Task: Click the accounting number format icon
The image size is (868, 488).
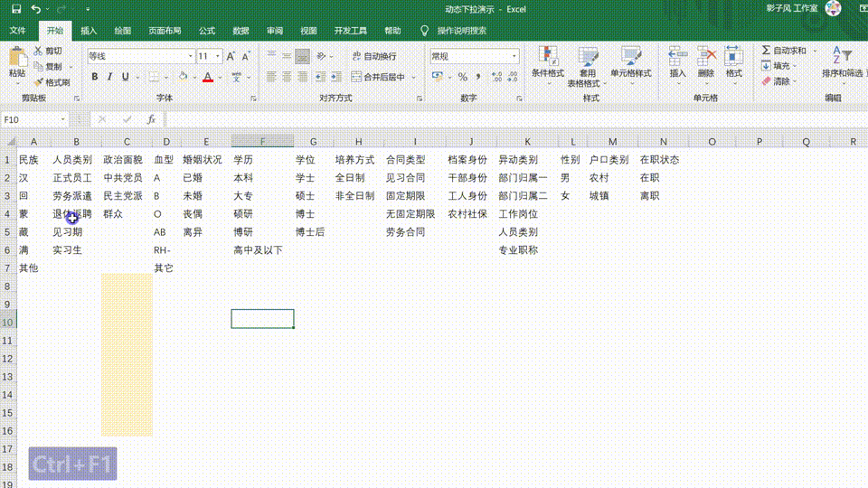Action: point(438,77)
